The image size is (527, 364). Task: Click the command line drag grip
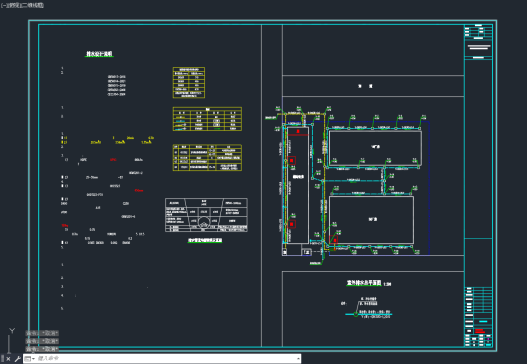coord(2,359)
